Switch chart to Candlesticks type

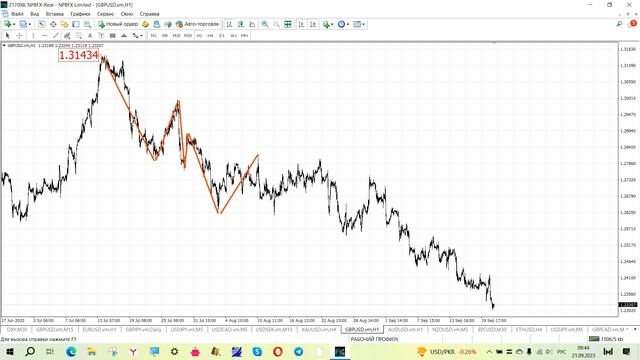coord(241,24)
